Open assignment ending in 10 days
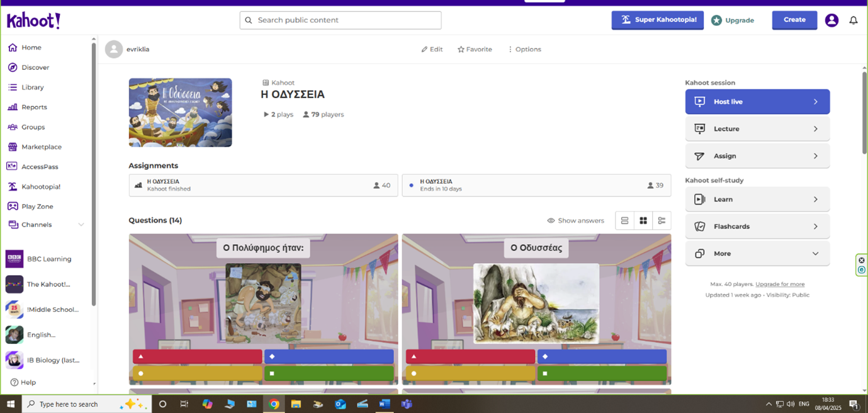The image size is (868, 413). [536, 186]
